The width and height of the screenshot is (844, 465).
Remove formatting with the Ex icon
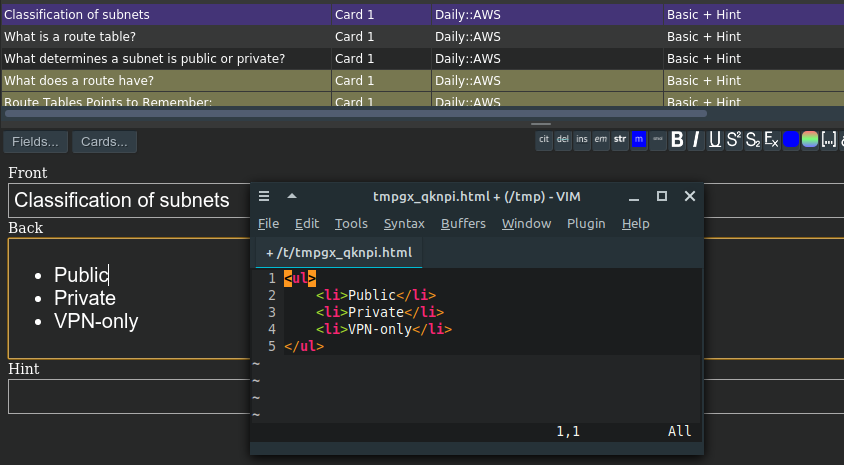771,140
